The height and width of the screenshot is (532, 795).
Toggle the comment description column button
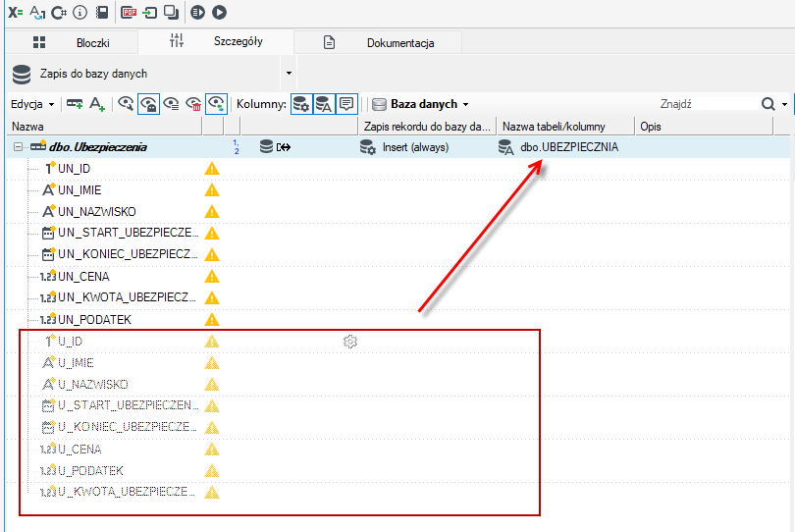pos(346,104)
